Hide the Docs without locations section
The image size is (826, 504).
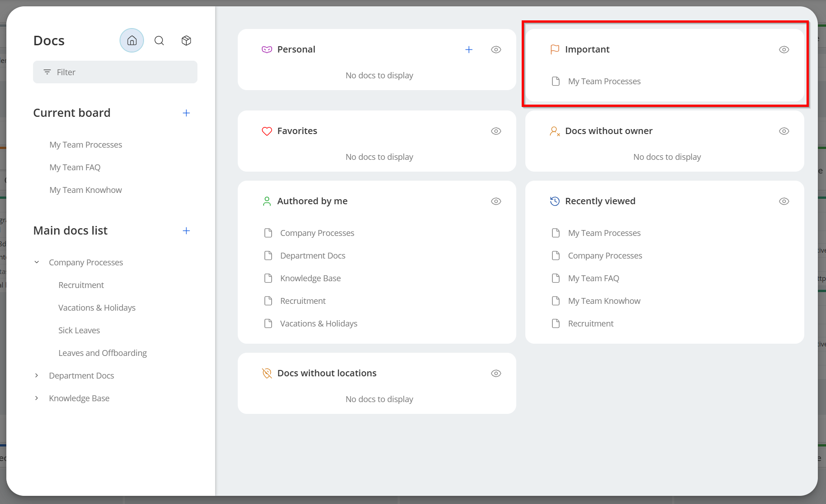tap(496, 374)
